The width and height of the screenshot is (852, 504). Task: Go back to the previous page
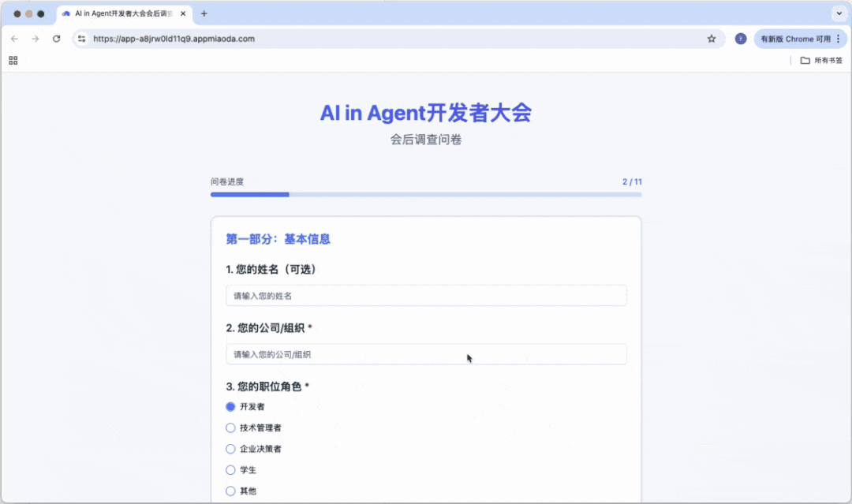(15, 39)
